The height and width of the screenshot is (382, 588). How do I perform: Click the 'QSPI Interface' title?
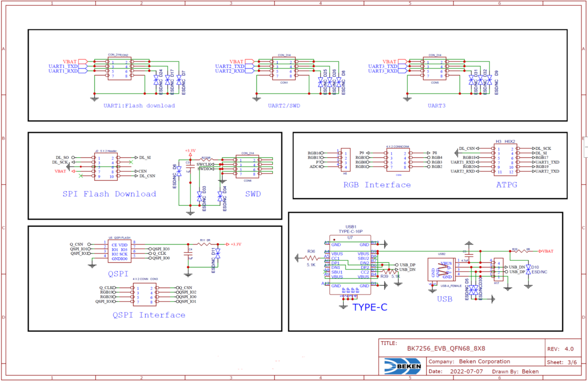click(149, 315)
